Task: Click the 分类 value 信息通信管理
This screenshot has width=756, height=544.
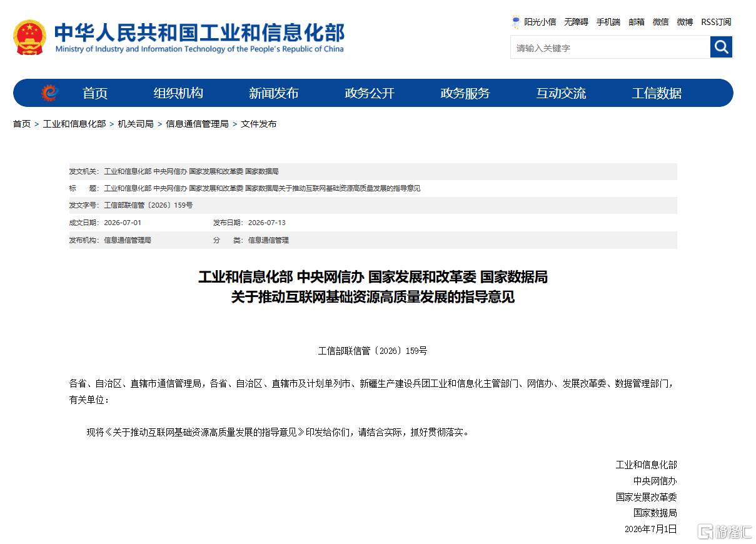Action: point(268,240)
